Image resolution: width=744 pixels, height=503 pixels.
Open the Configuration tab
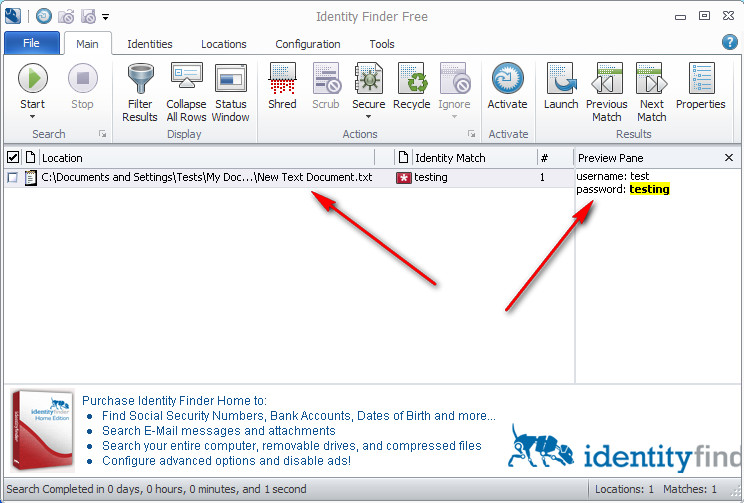308,44
